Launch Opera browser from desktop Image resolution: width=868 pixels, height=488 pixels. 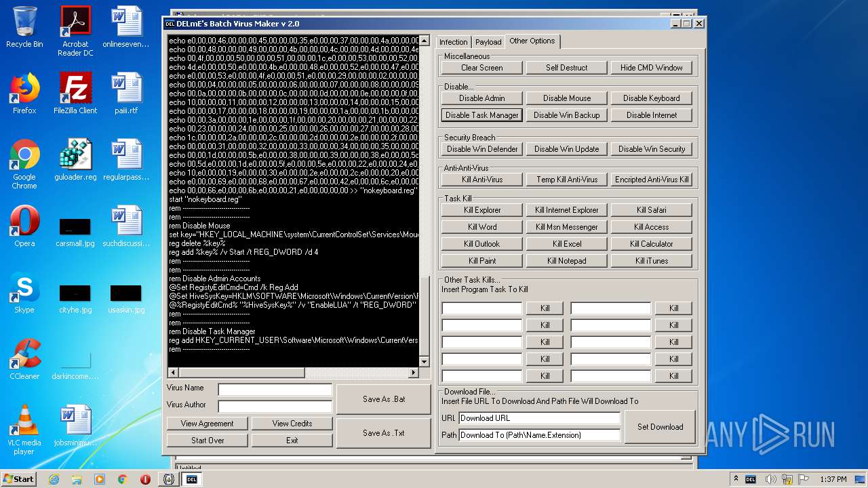point(24,226)
